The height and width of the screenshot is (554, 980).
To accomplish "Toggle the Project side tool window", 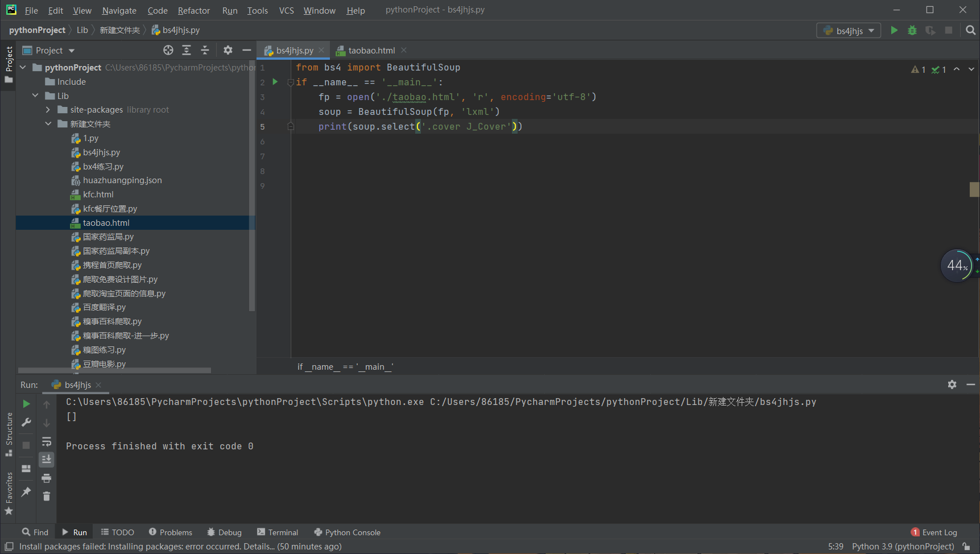I will tap(9, 64).
